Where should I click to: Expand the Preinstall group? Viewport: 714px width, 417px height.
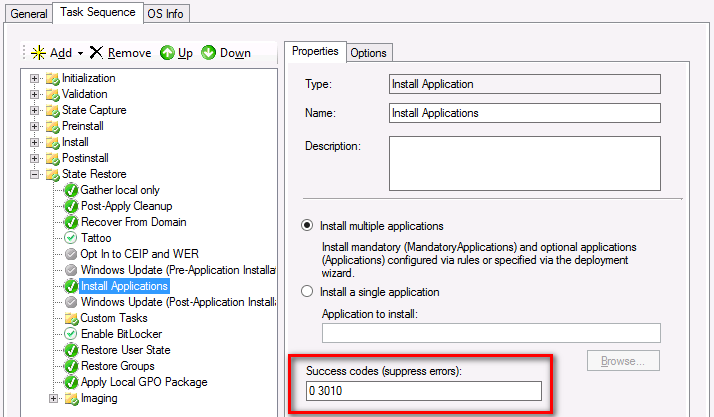point(34,126)
